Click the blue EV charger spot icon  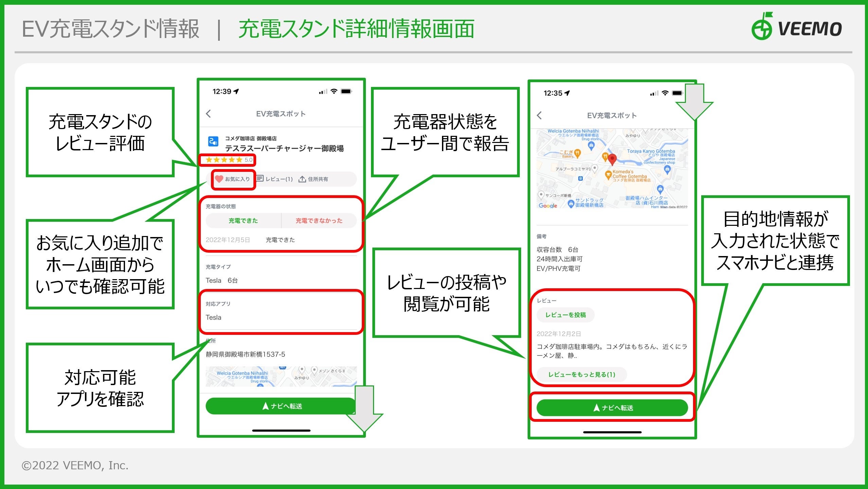click(x=213, y=141)
